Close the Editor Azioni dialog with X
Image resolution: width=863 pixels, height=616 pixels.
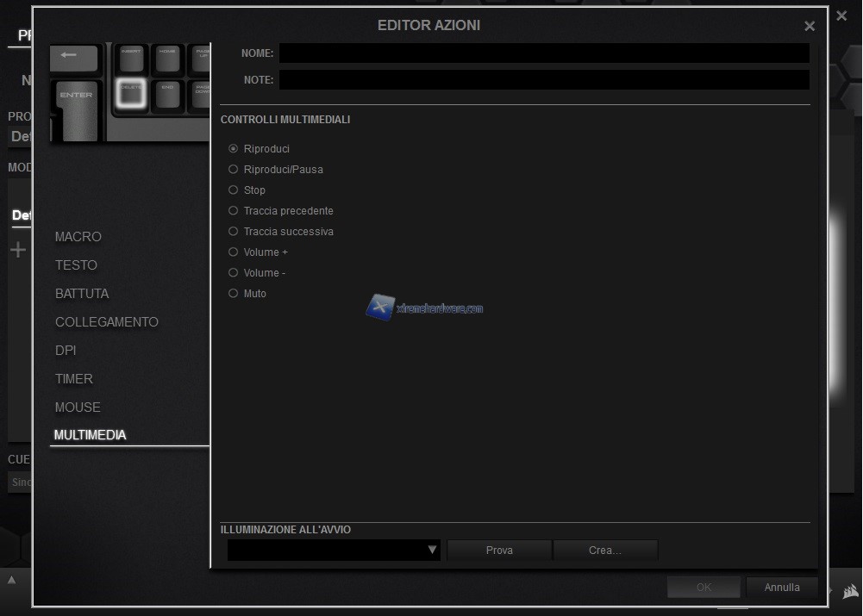809,27
